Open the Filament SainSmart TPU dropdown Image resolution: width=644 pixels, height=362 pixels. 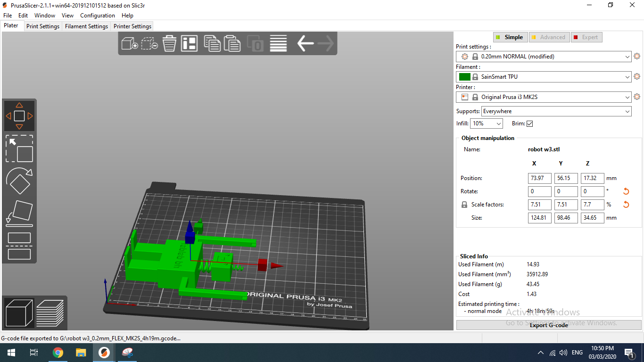coord(544,77)
